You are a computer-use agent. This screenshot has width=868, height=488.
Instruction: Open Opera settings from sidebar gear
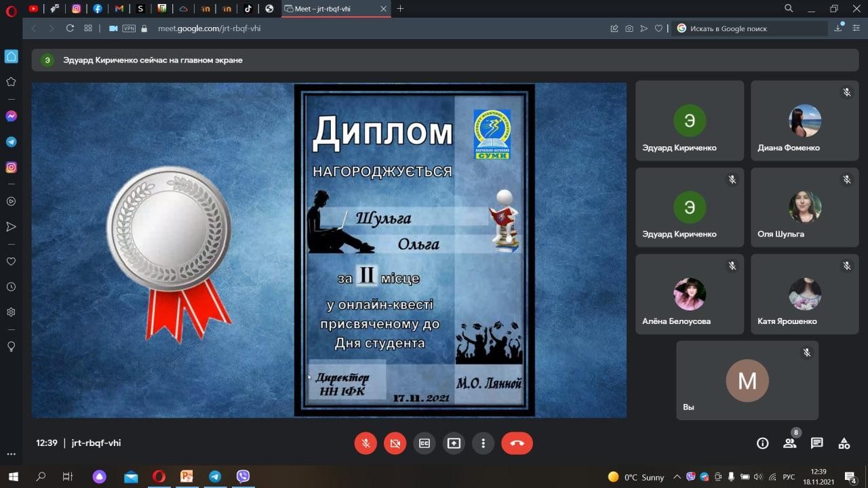11,312
